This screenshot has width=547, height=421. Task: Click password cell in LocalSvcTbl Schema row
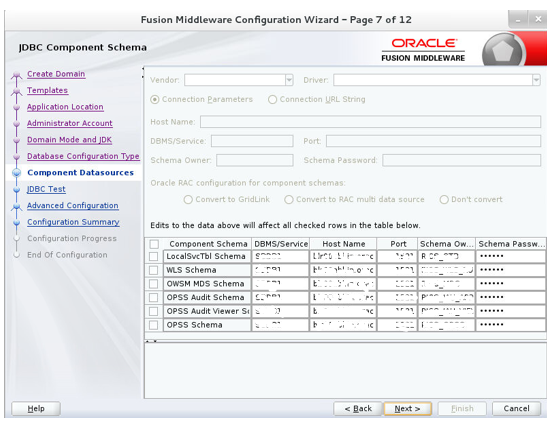[511, 256]
